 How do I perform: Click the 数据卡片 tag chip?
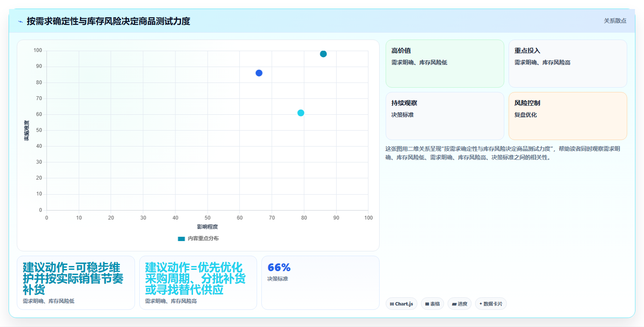491,304
